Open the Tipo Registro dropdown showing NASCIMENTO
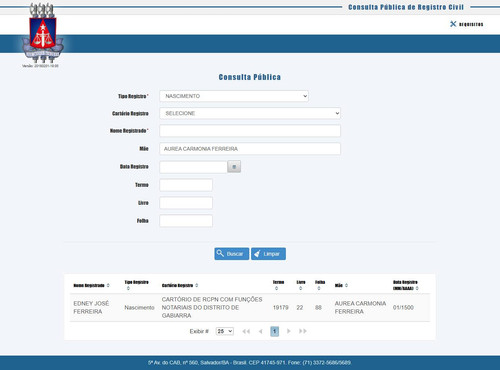Viewport: 500px width, 370px height. click(234, 96)
